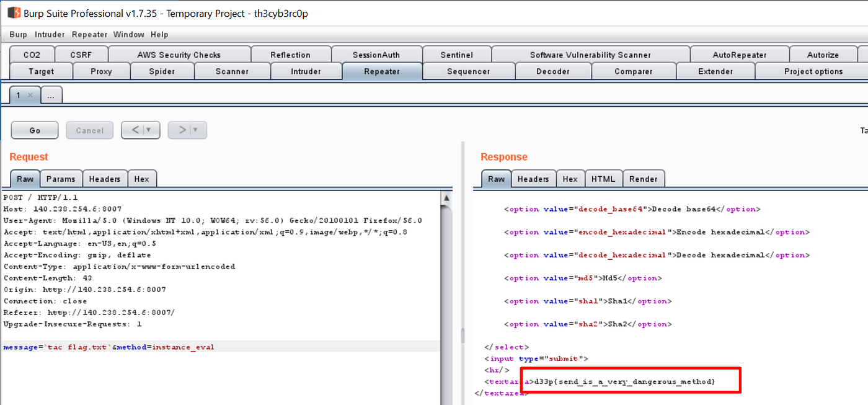Open the tab overflow '...' control
868x405 pixels.
(51, 94)
